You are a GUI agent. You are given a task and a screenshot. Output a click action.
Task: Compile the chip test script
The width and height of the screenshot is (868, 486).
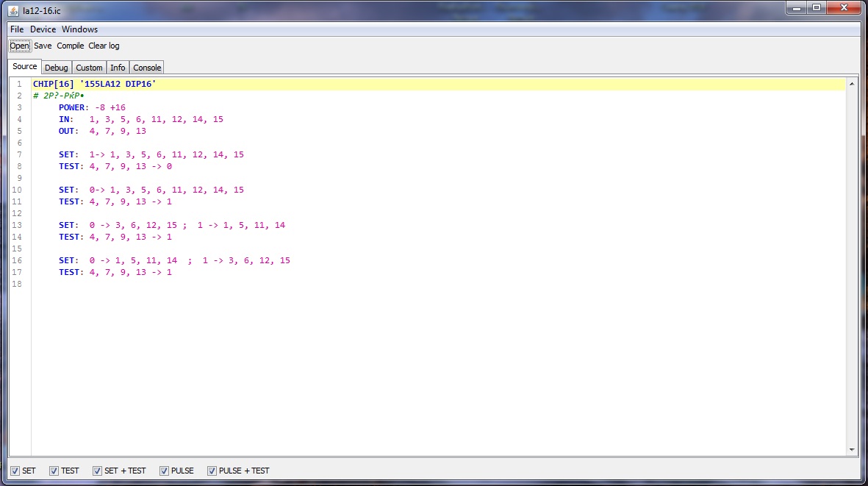coord(71,46)
